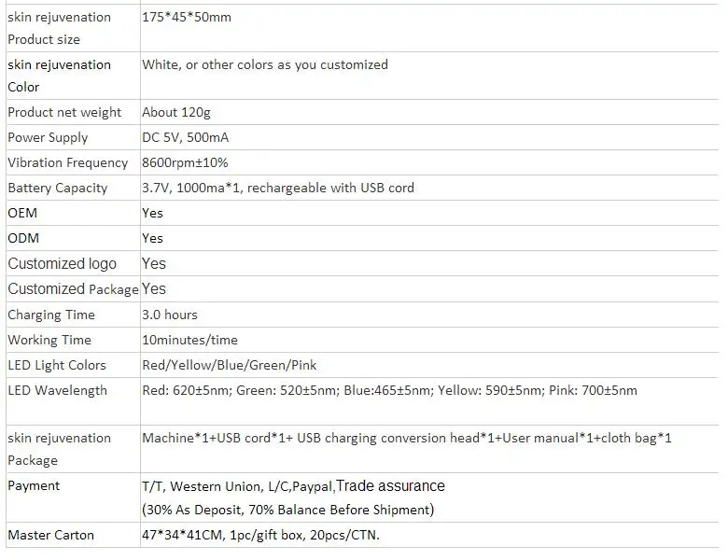Click the Battery Capacity label
The width and height of the screenshot is (728, 560).
coord(57,188)
